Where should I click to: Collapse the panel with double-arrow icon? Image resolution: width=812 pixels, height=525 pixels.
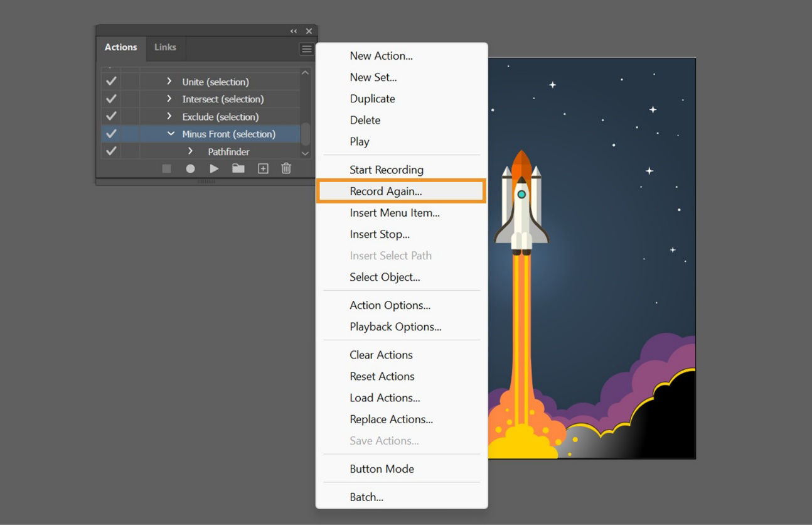coord(292,30)
